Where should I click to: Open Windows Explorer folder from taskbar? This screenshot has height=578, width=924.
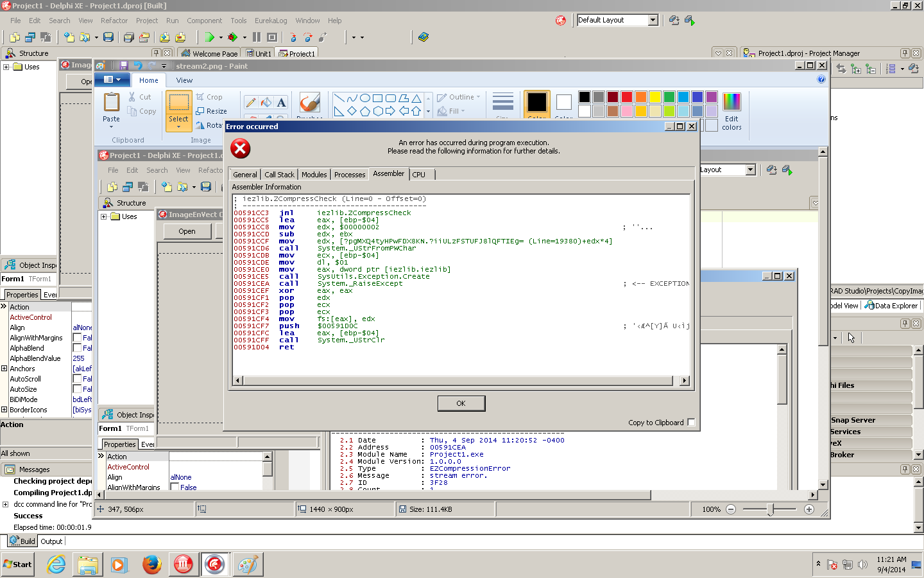point(88,565)
